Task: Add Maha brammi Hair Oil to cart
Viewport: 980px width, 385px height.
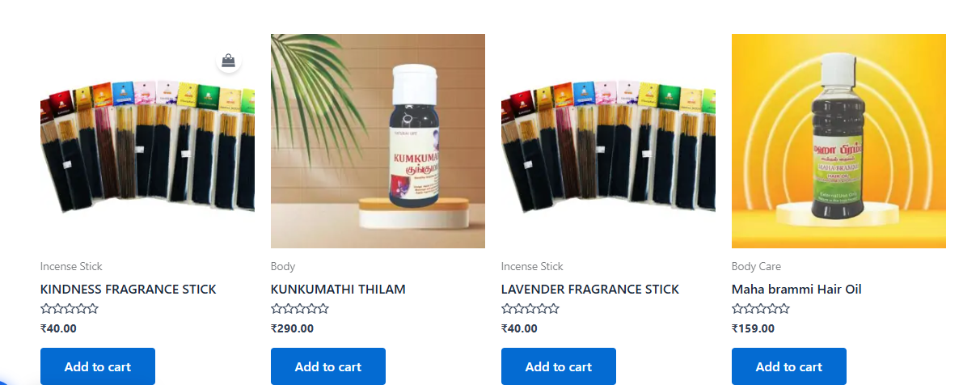Action: [x=789, y=366]
